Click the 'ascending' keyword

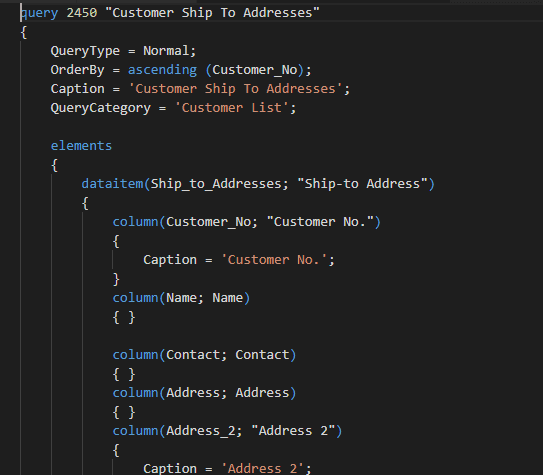(162, 70)
